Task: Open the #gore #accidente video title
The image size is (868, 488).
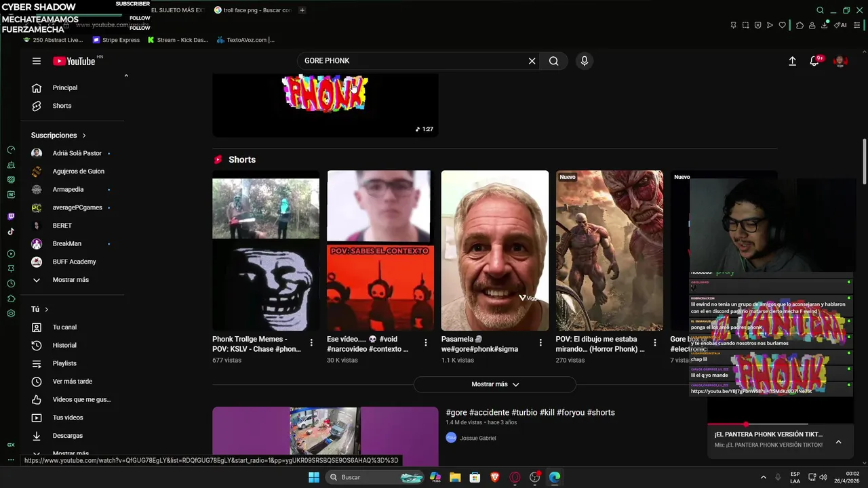Action: point(530,412)
